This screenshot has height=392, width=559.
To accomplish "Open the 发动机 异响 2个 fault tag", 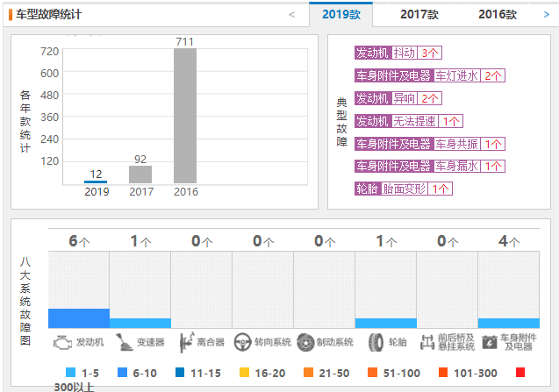I will (x=398, y=98).
